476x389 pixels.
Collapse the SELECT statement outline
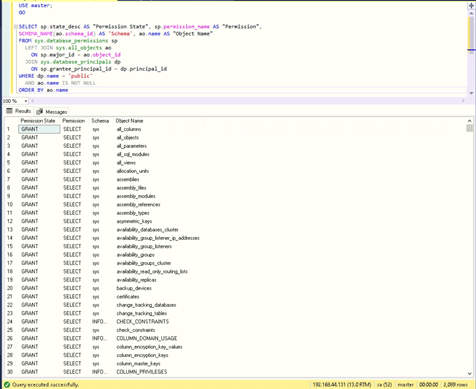pos(16,27)
